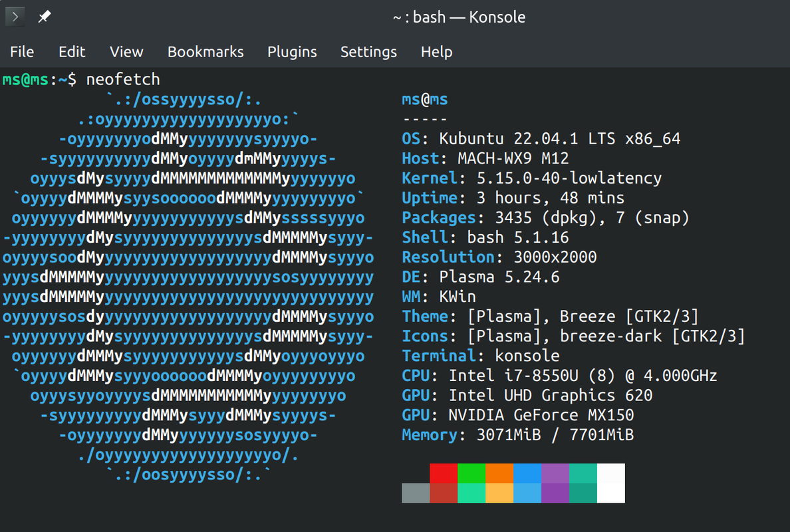790x532 pixels.
Task: Toggle the pin (keep above) icon
Action: click(45, 17)
